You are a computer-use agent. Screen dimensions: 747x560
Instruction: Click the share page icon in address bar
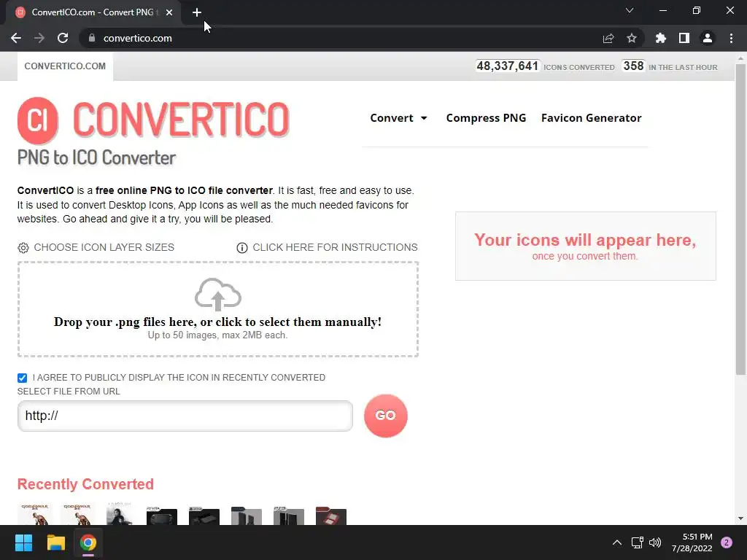pyautogui.click(x=608, y=38)
